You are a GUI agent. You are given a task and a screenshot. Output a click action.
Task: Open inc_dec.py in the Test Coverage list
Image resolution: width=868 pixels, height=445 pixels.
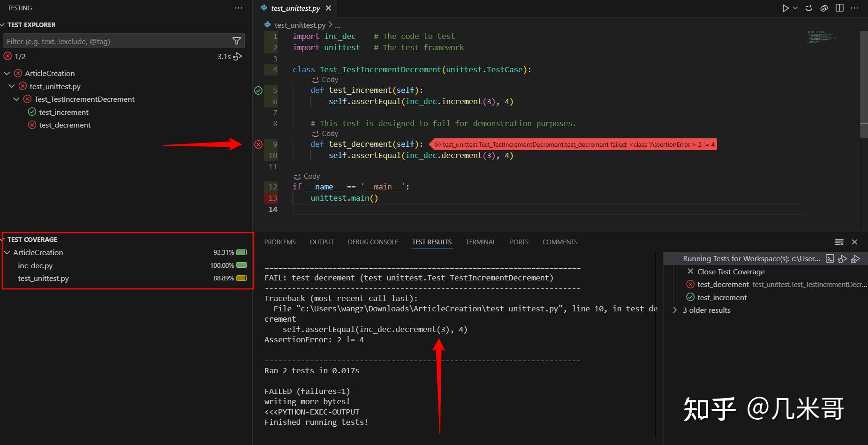[x=35, y=265]
